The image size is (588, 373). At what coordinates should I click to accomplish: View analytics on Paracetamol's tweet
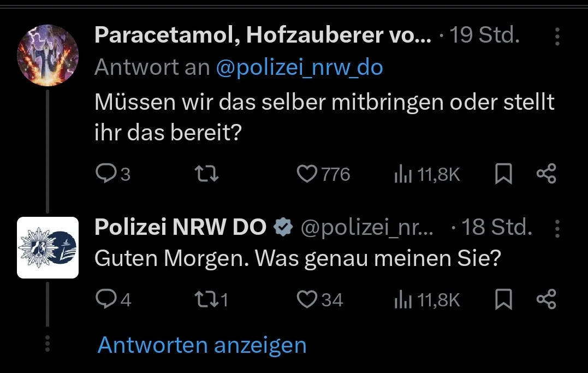coord(427,174)
